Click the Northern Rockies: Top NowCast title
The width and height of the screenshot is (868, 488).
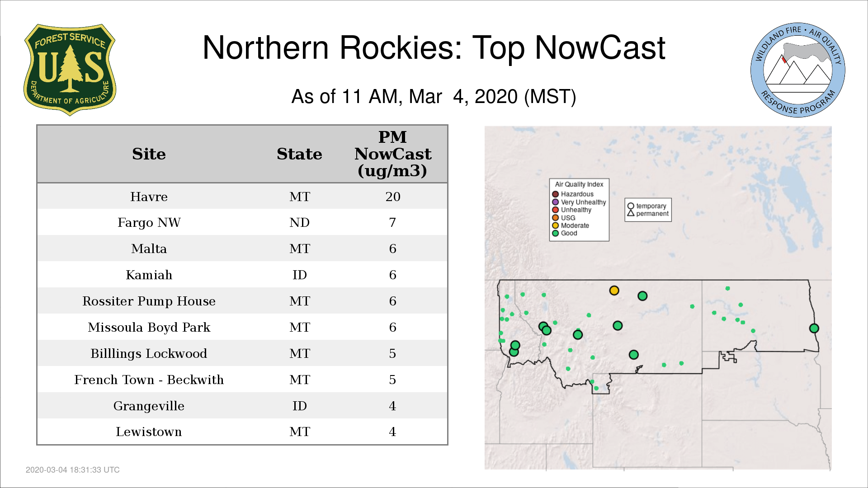pos(434,48)
